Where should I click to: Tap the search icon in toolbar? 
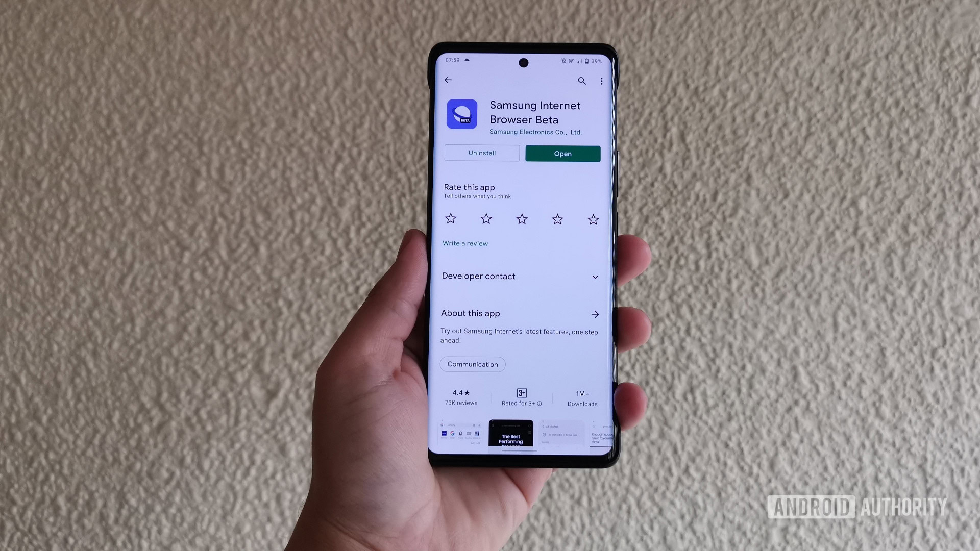click(x=582, y=80)
